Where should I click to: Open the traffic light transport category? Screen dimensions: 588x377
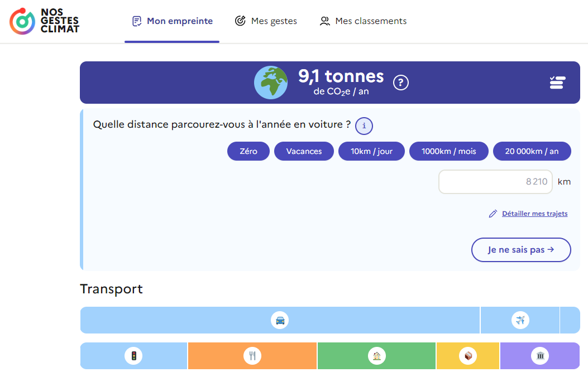pyautogui.click(x=133, y=356)
